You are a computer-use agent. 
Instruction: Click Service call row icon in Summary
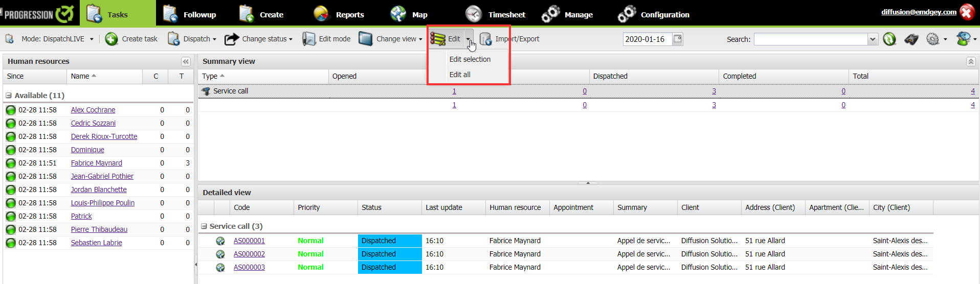click(206, 91)
